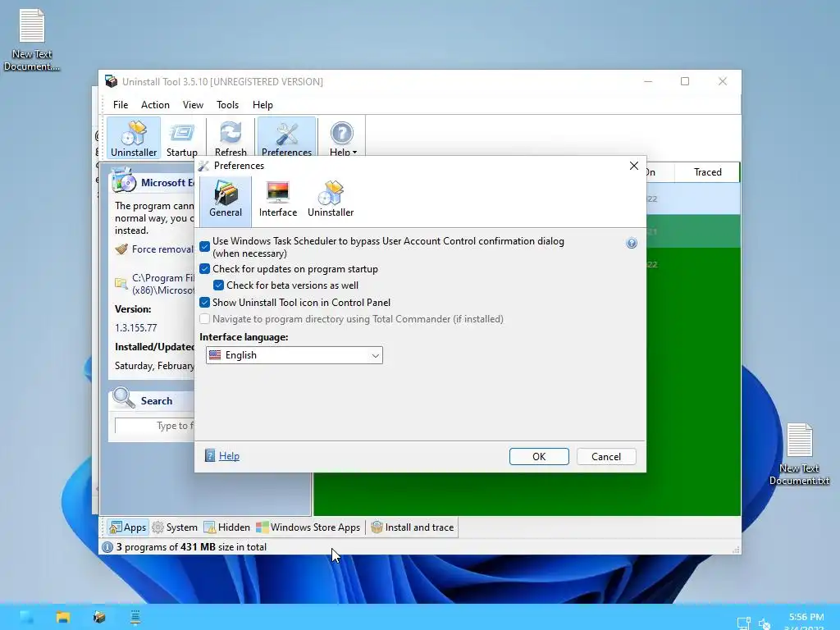Click '3 programs of 431 MB' status text

(x=191, y=547)
